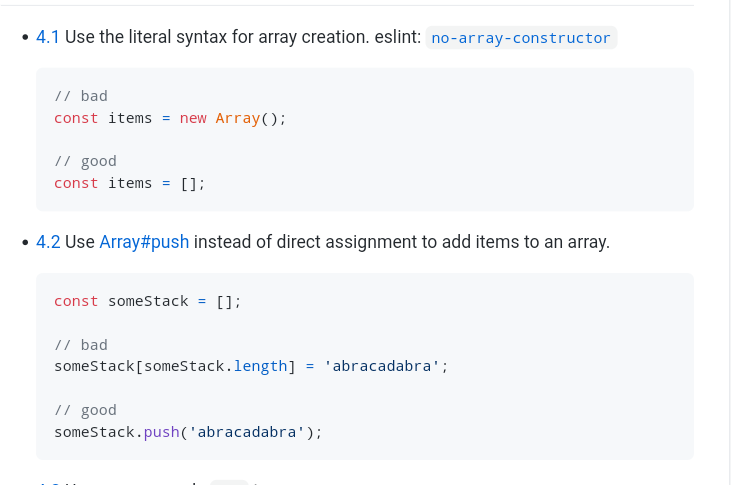This screenshot has width=735, height=485.
Task: Open the no-array-constructor eslint rule link
Action: click(x=521, y=37)
